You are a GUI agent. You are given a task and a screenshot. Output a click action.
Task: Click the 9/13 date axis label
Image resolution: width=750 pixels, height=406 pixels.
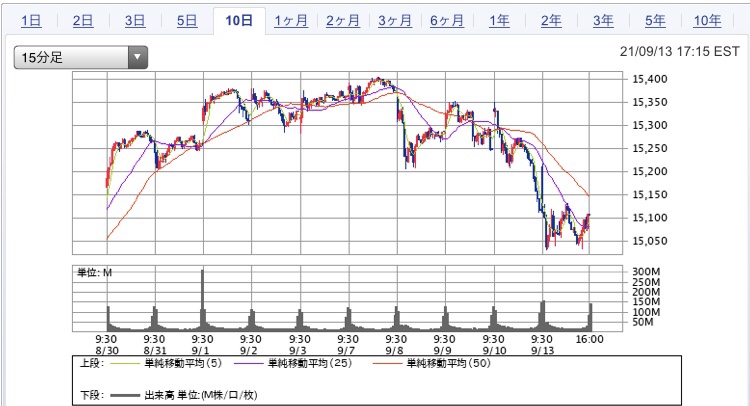pos(543,351)
